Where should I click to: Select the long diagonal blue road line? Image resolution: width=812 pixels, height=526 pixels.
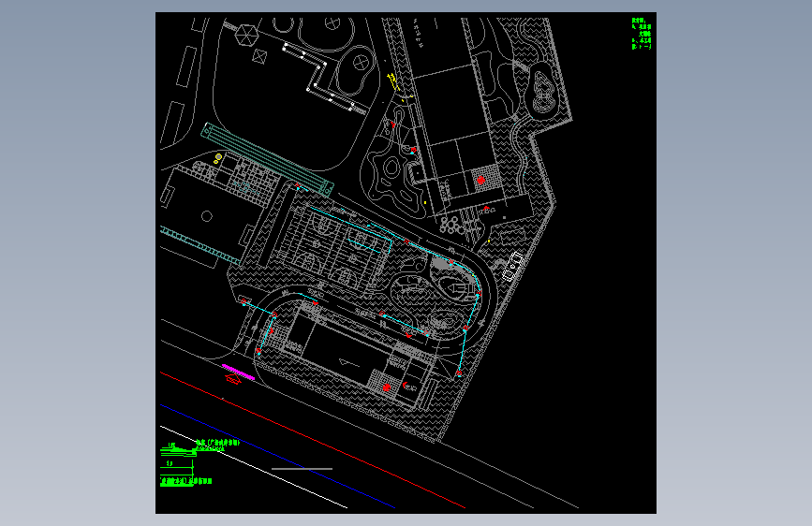(x=277, y=456)
